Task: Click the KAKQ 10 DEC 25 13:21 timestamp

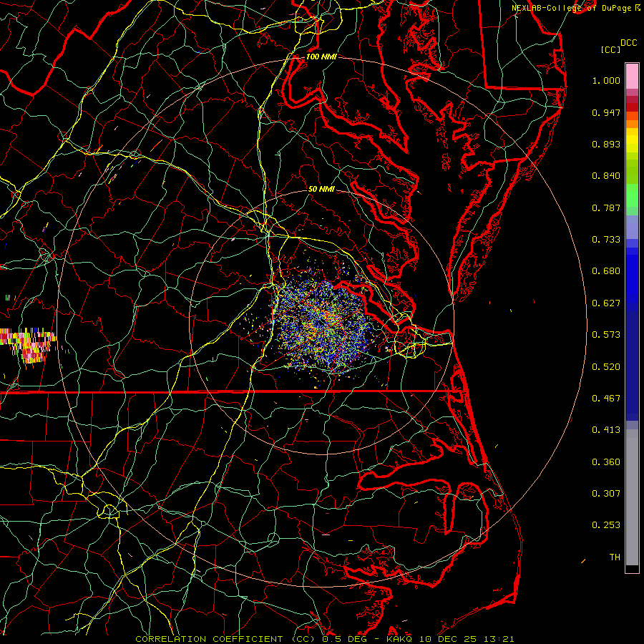Action: [x=450, y=639]
